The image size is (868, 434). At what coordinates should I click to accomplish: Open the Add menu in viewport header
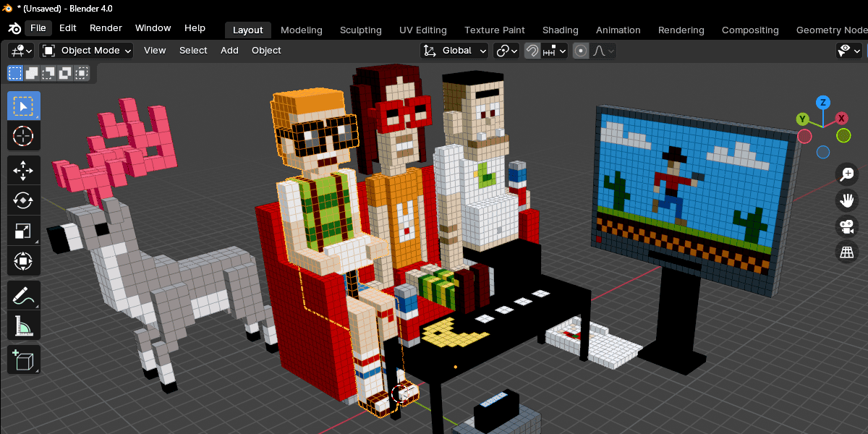pyautogui.click(x=229, y=51)
